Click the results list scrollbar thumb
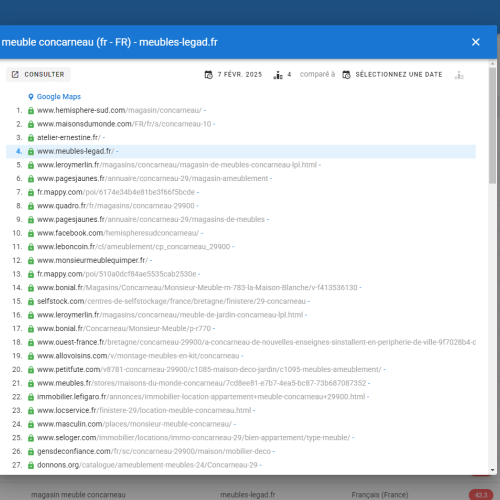The width and height of the screenshot is (500, 500). (492, 125)
